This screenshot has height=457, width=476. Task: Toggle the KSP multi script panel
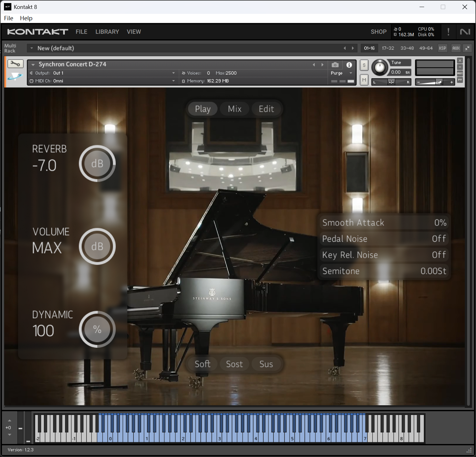[x=443, y=48]
